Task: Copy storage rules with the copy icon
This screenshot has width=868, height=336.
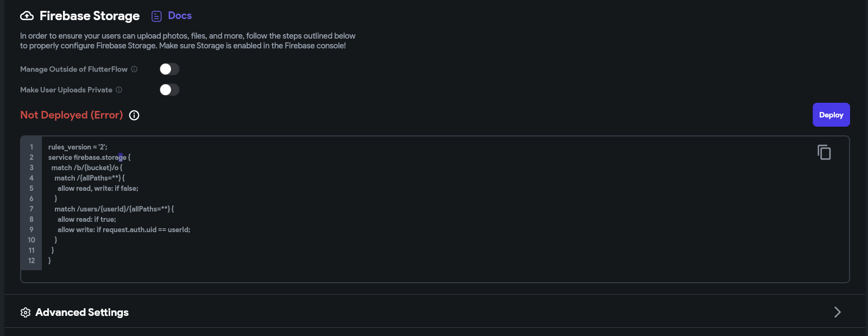Action: 824,152
